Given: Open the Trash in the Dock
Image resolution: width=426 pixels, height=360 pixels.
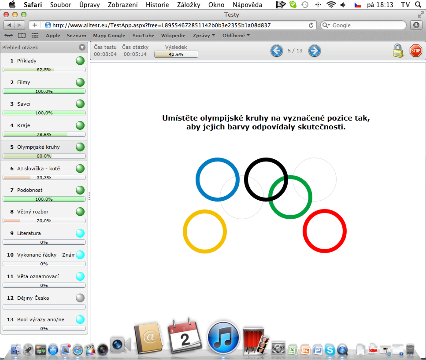Looking at the screenshot, I should pos(410,350).
